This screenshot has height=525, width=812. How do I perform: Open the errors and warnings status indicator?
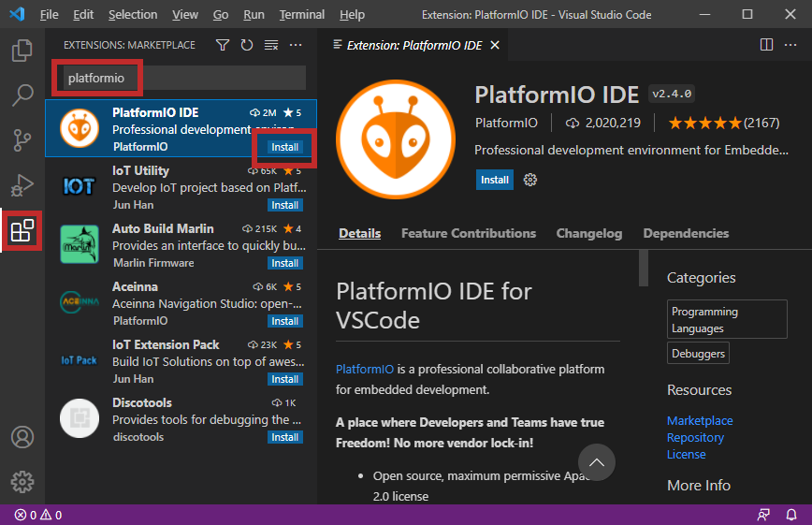pos(38,515)
